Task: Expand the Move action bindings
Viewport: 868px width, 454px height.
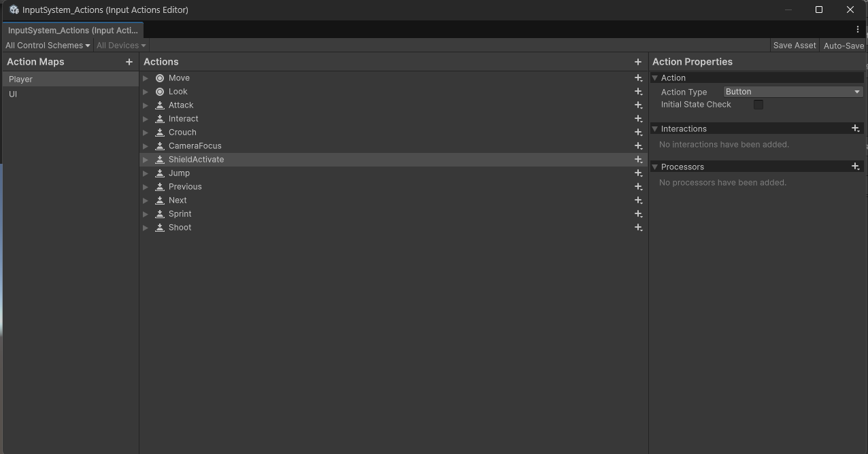Action: coord(146,78)
